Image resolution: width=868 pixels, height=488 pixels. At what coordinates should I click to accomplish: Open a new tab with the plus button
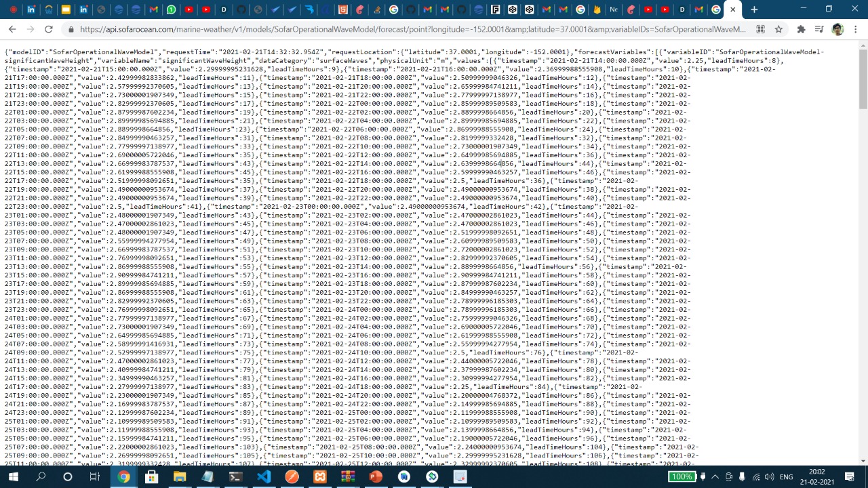pos(753,9)
